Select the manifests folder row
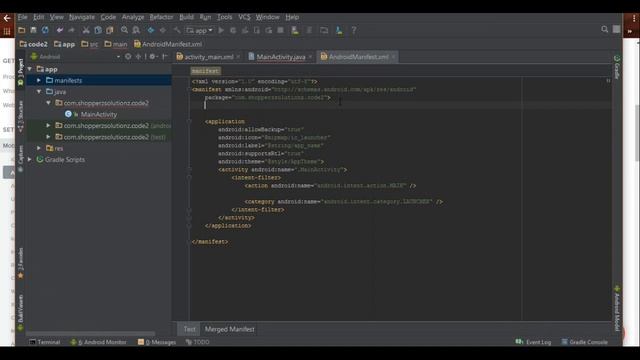Screen dimensions: 640x360 click(98, 80)
